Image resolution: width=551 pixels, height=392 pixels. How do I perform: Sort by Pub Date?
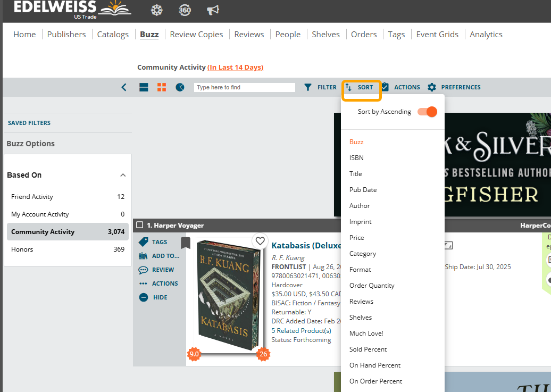coord(363,190)
